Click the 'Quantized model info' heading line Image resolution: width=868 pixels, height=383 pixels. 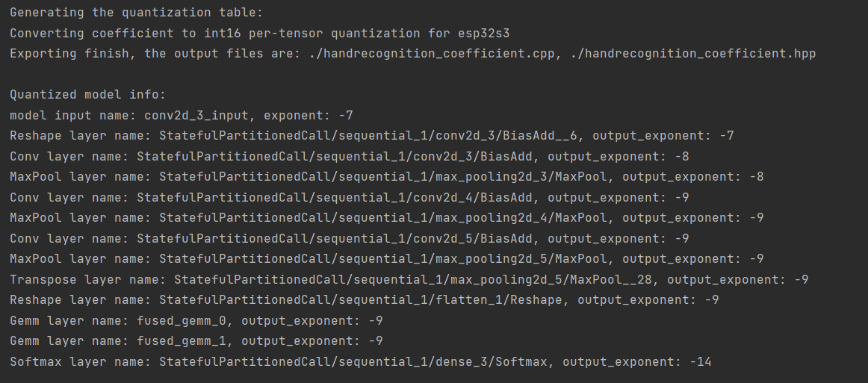[88, 95]
